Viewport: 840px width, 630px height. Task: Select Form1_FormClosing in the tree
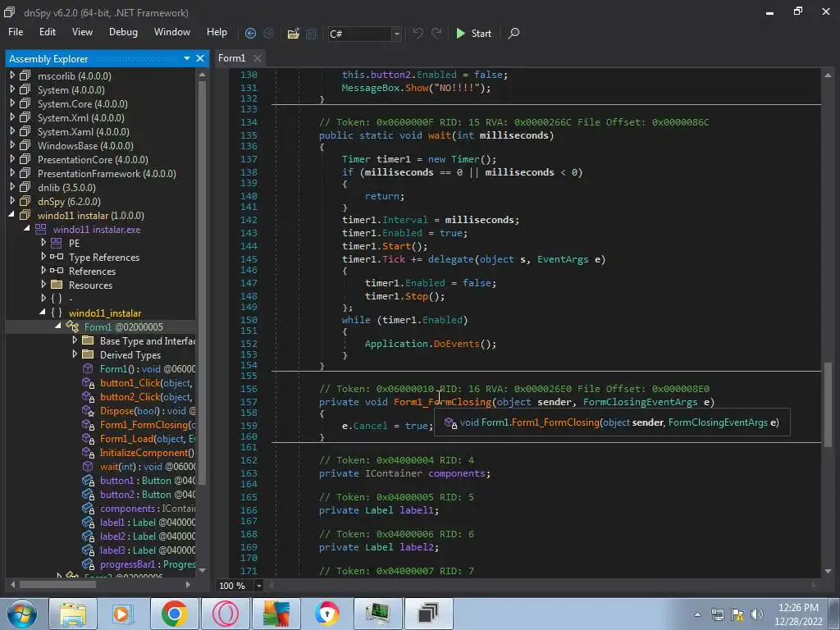pos(148,424)
